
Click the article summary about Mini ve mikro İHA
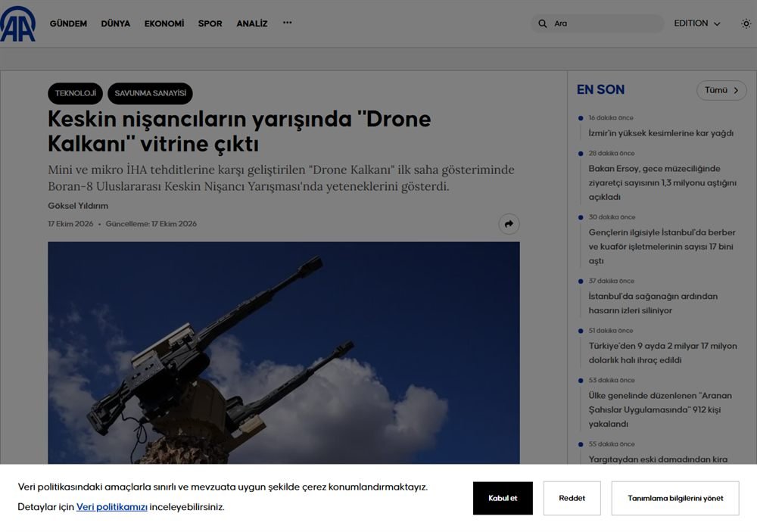(x=281, y=178)
